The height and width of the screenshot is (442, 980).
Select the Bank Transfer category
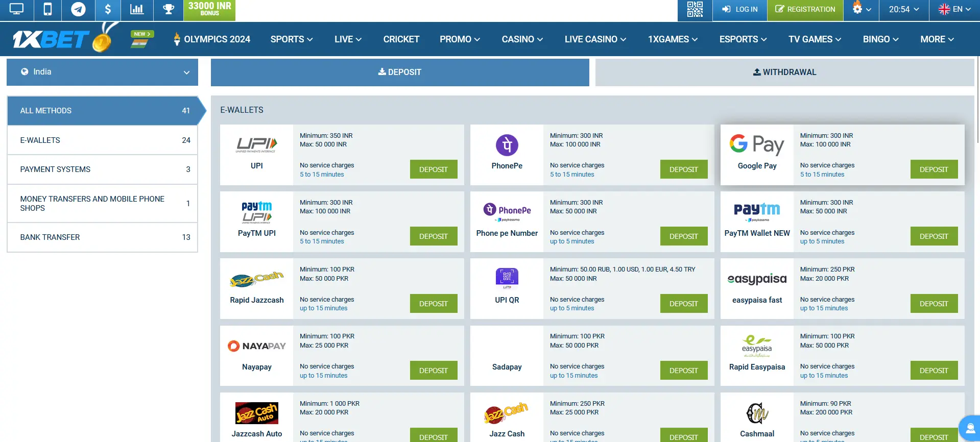[x=102, y=237]
